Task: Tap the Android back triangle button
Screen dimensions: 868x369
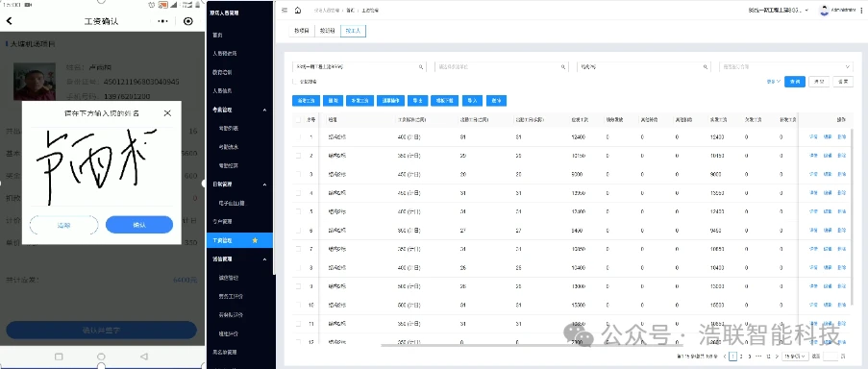Action: 144,357
